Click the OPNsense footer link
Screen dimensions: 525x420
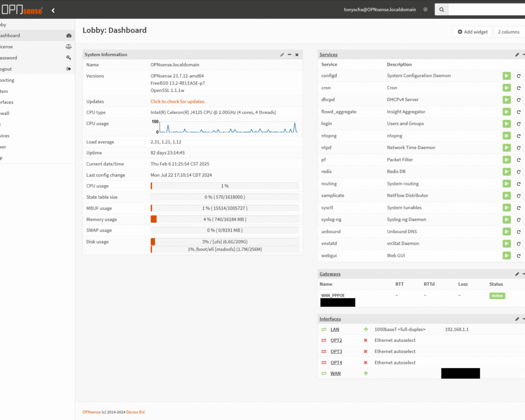[x=91, y=412]
